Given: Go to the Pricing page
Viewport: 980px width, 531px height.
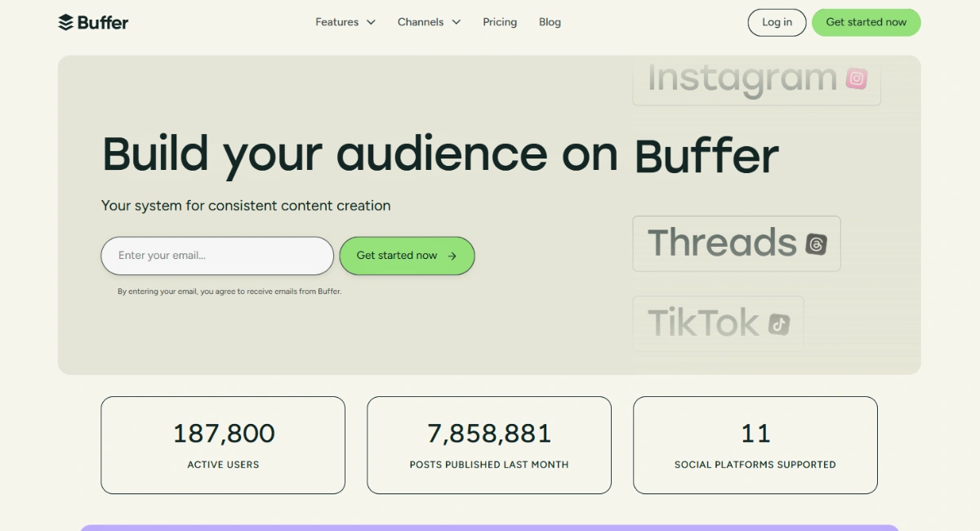Looking at the screenshot, I should point(500,22).
